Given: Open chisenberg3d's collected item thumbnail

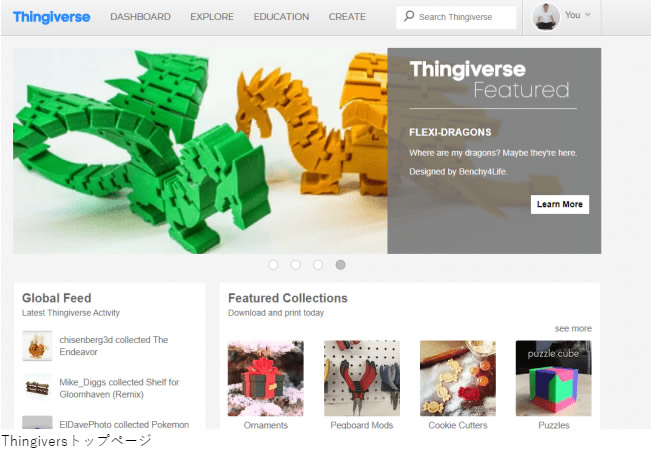Looking at the screenshot, I should 37,346.
